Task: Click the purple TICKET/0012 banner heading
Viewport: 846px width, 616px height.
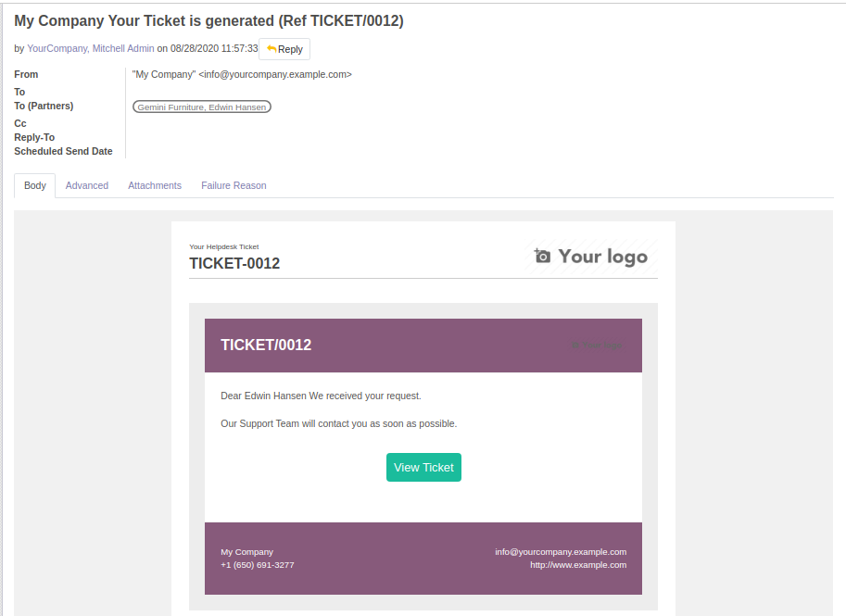Action: [266, 345]
